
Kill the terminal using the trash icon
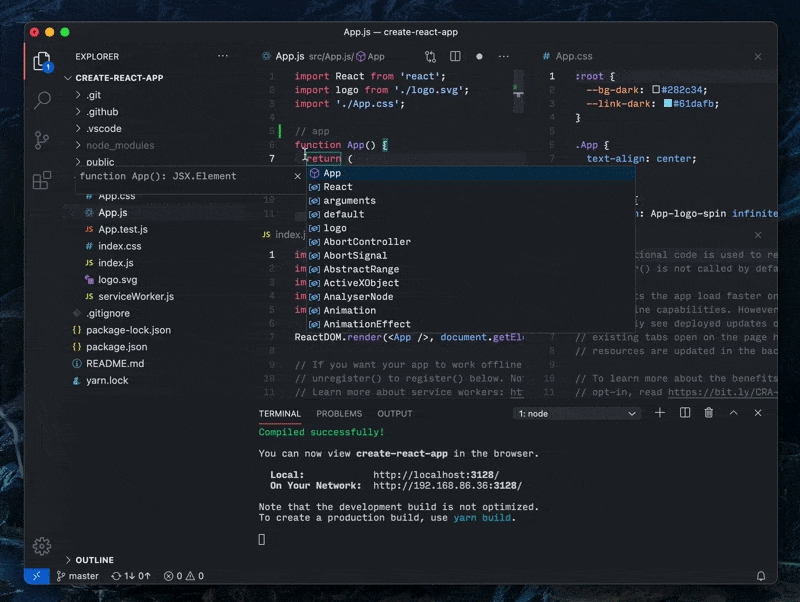pyautogui.click(x=709, y=413)
